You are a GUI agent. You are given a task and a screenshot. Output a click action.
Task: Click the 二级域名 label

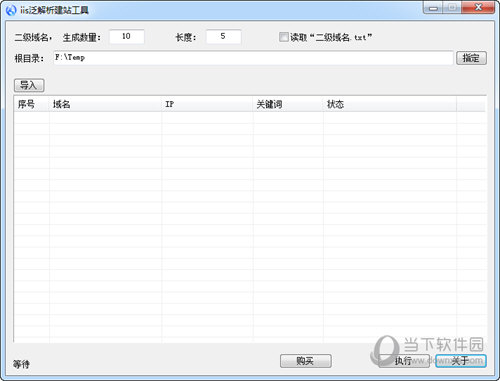pyautogui.click(x=33, y=37)
